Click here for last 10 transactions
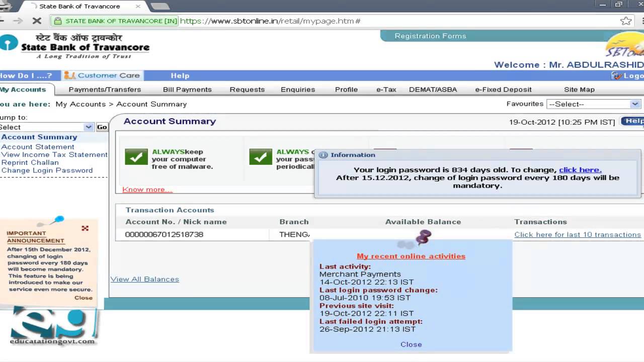The image size is (644, 362). (578, 235)
